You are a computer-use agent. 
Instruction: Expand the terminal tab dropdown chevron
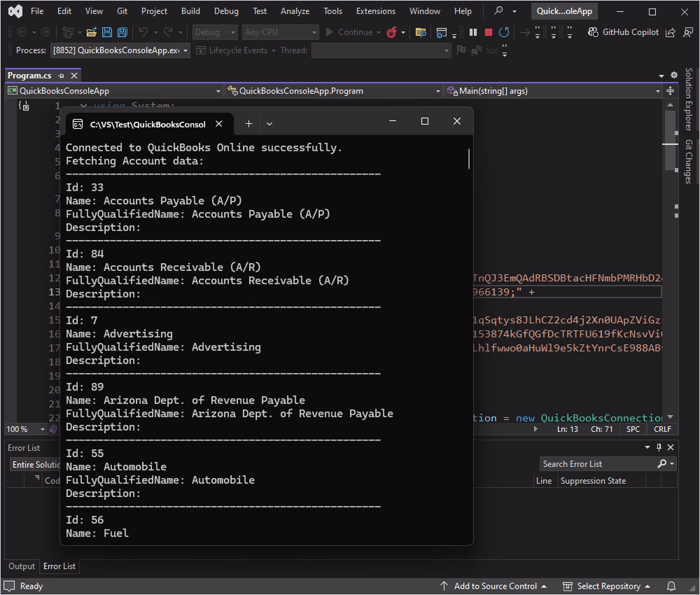pos(269,124)
